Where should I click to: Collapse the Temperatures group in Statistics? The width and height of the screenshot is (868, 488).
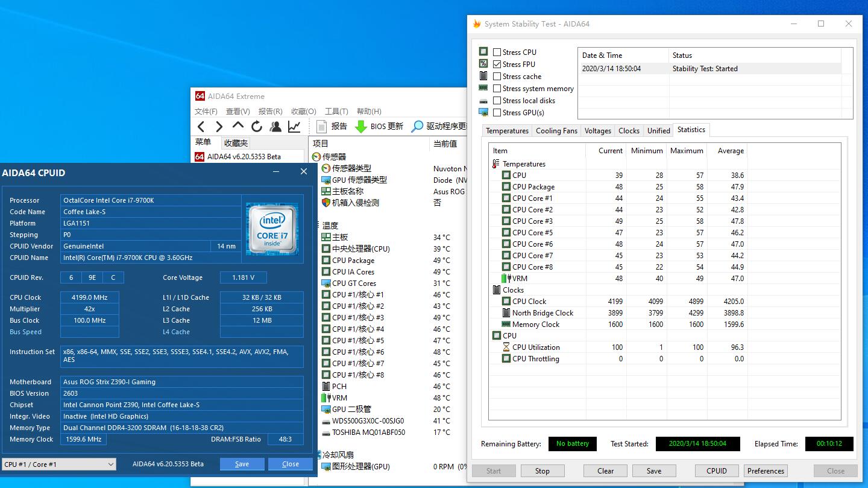click(x=524, y=164)
